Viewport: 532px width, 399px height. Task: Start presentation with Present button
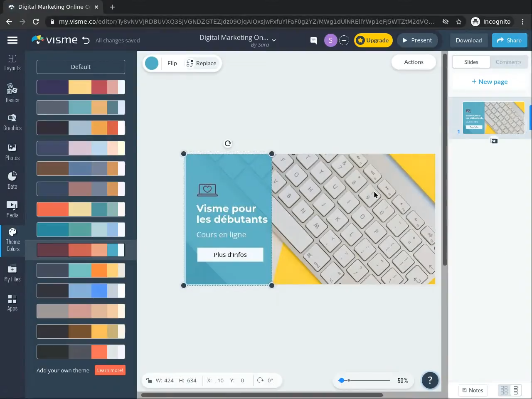click(x=417, y=40)
